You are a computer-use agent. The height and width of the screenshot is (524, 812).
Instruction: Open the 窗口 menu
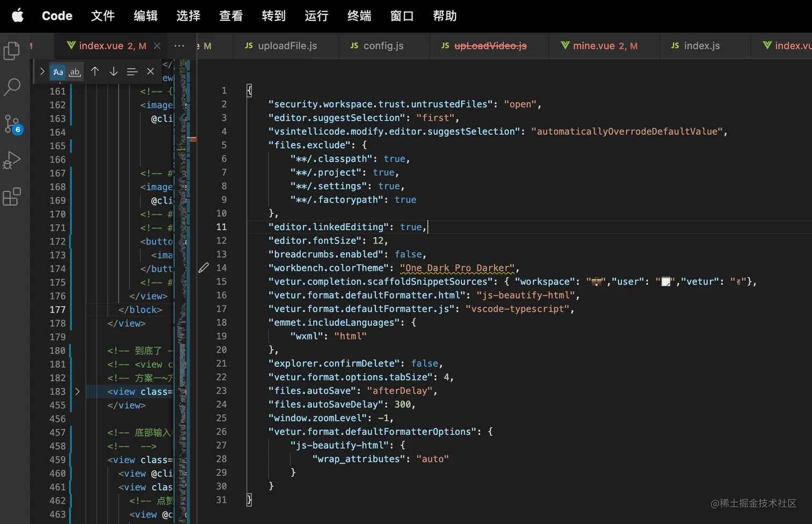(x=402, y=16)
